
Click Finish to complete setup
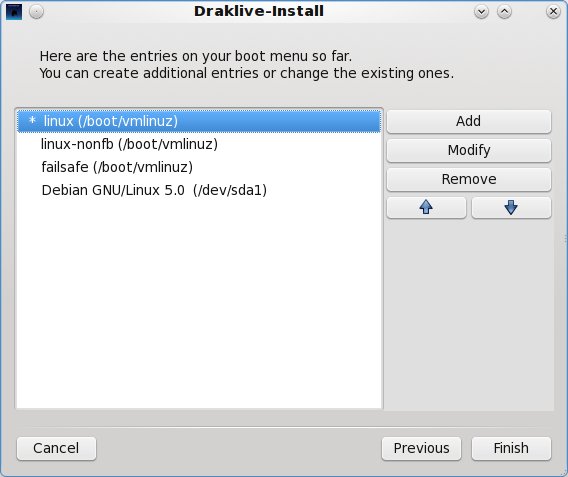(x=511, y=448)
